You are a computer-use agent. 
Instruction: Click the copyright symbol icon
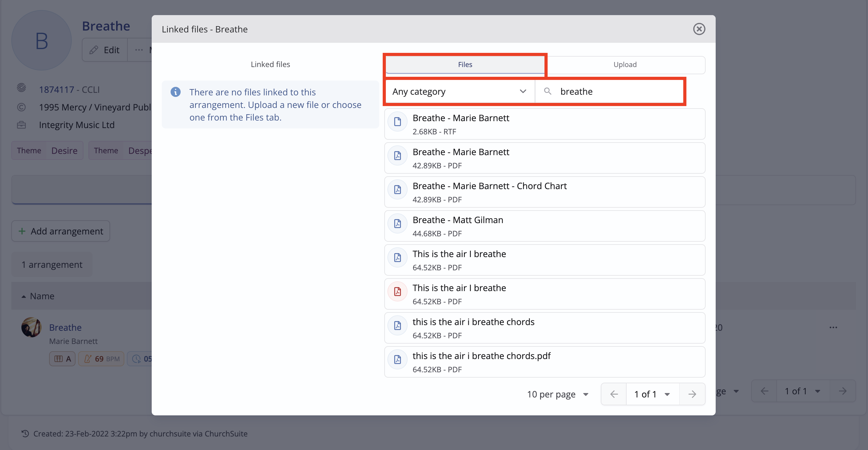(21, 107)
